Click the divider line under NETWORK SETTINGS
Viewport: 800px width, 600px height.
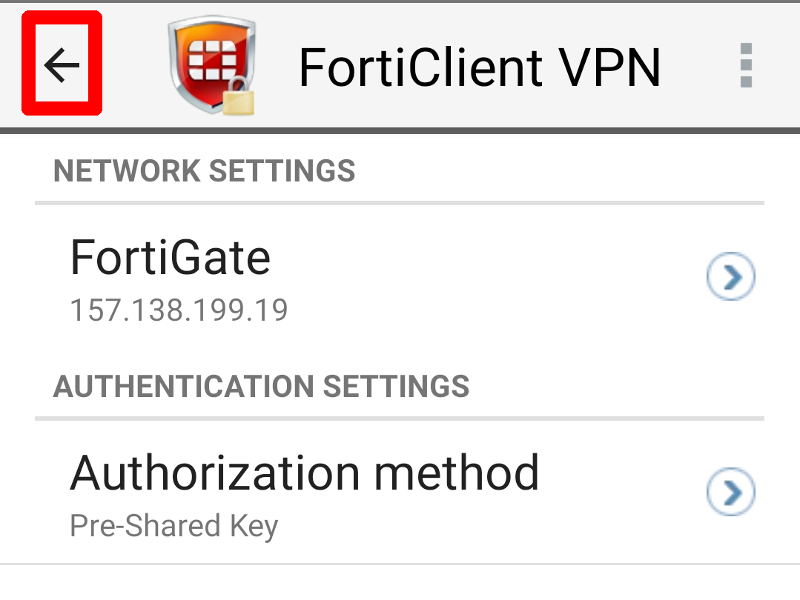tap(399, 203)
